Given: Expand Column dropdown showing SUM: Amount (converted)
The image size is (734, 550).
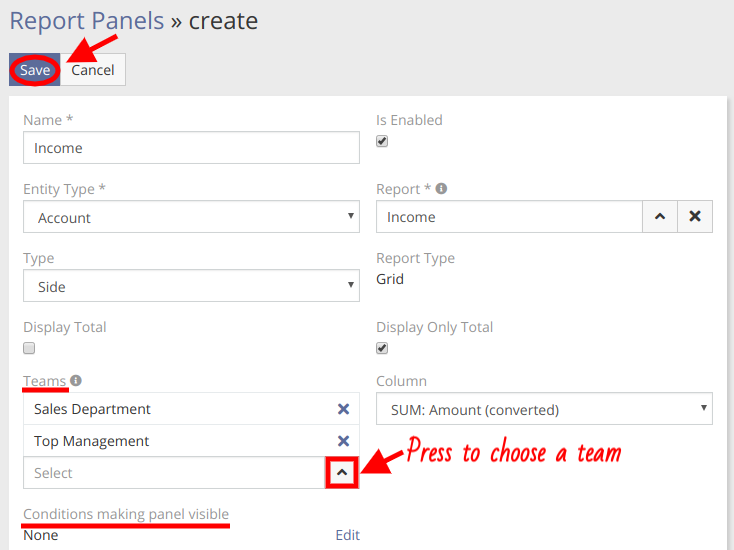Looking at the screenshot, I should tap(544, 409).
